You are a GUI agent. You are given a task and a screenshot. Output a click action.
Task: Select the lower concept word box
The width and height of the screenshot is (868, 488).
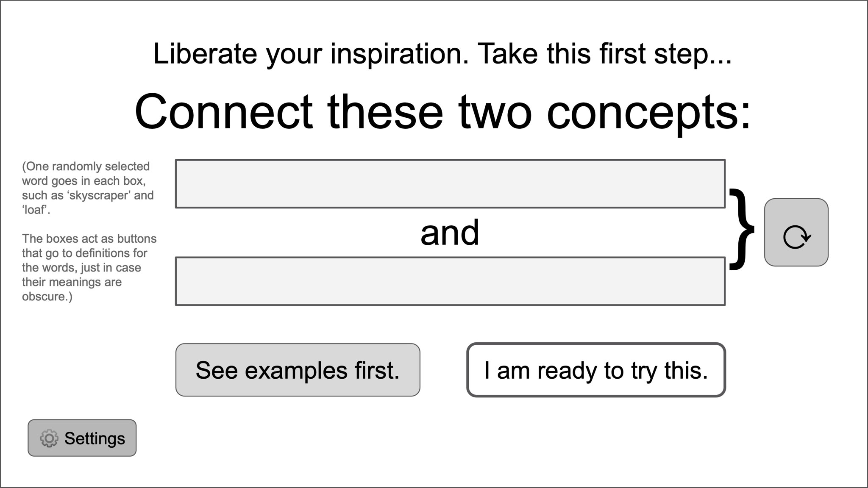pyautogui.click(x=450, y=281)
